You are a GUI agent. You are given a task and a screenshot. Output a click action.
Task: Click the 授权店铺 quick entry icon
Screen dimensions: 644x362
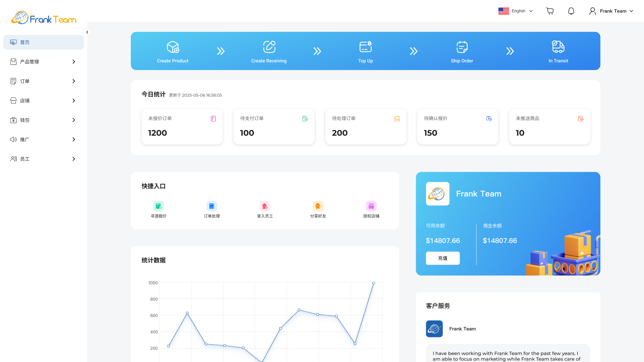pyautogui.click(x=371, y=206)
